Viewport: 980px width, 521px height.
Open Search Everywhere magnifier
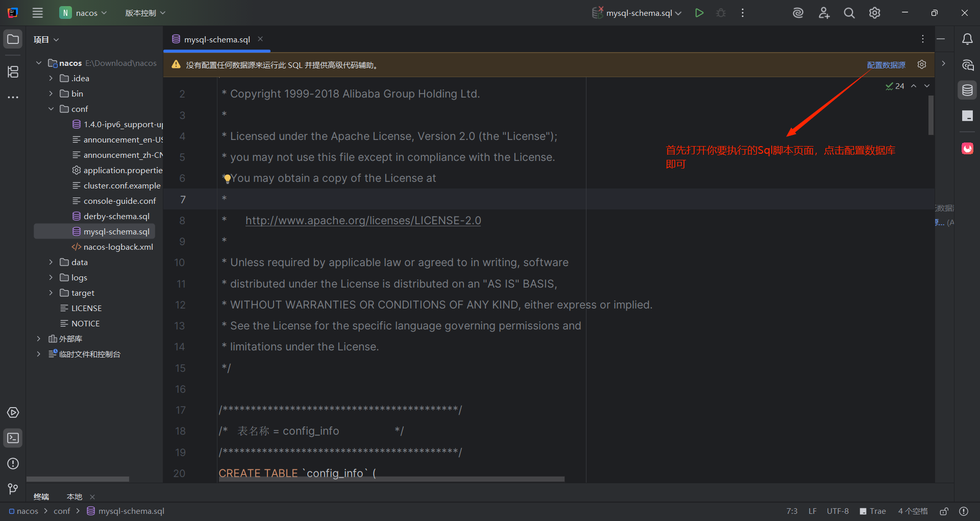click(849, 13)
